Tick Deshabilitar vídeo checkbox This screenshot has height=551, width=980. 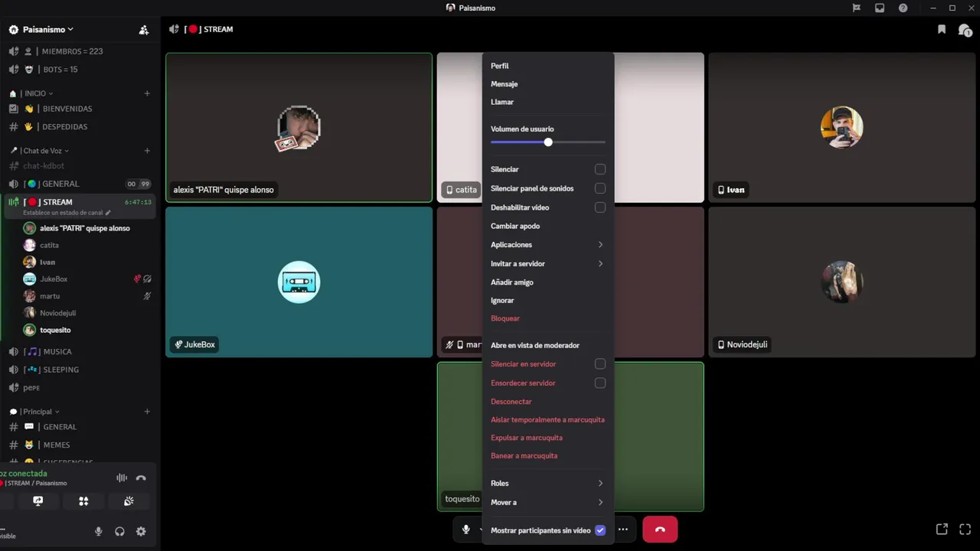tap(600, 207)
